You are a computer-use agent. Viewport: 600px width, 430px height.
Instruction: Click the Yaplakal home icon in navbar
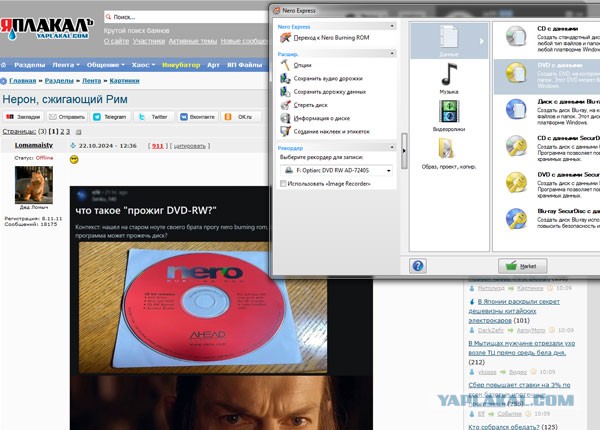(3, 65)
